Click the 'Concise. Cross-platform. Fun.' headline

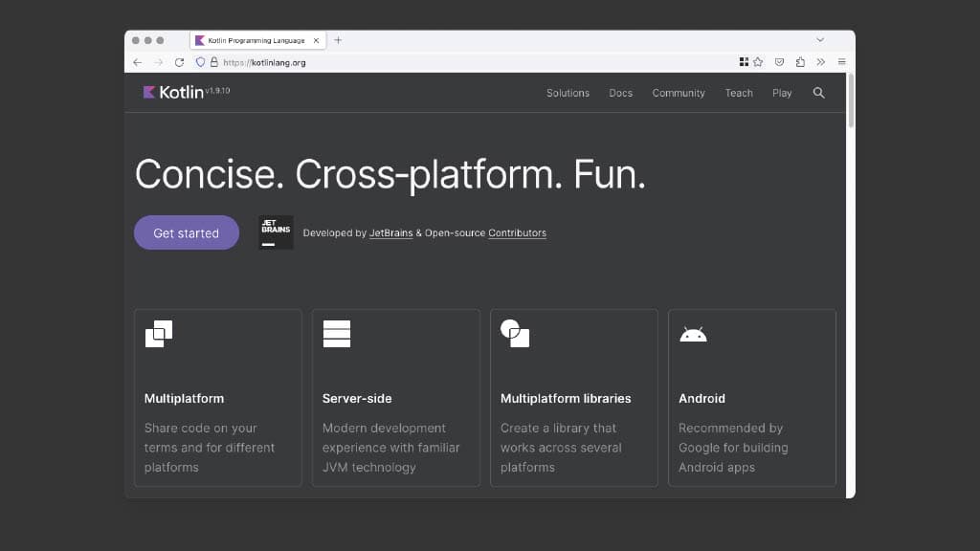(390, 174)
